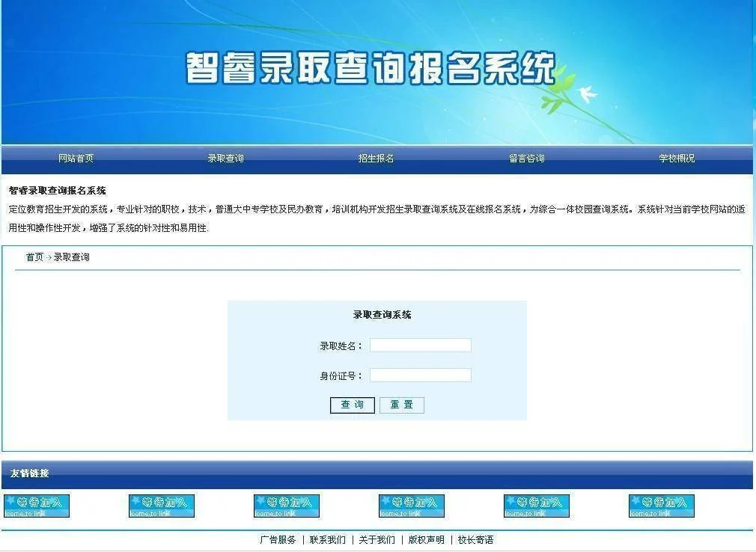Viewport: 756px width, 552px height.
Task: Click 首页 breadcrumb link
Action: [x=34, y=257]
